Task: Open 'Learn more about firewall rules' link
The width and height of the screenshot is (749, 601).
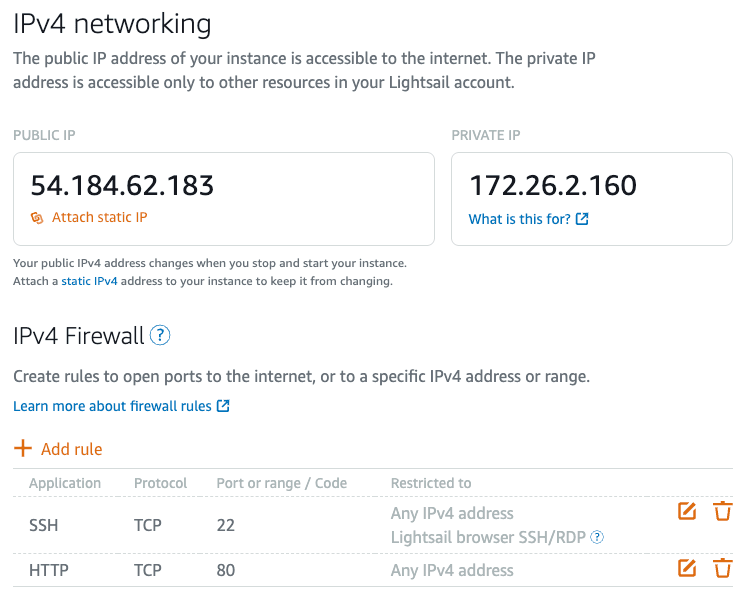Action: [x=112, y=406]
